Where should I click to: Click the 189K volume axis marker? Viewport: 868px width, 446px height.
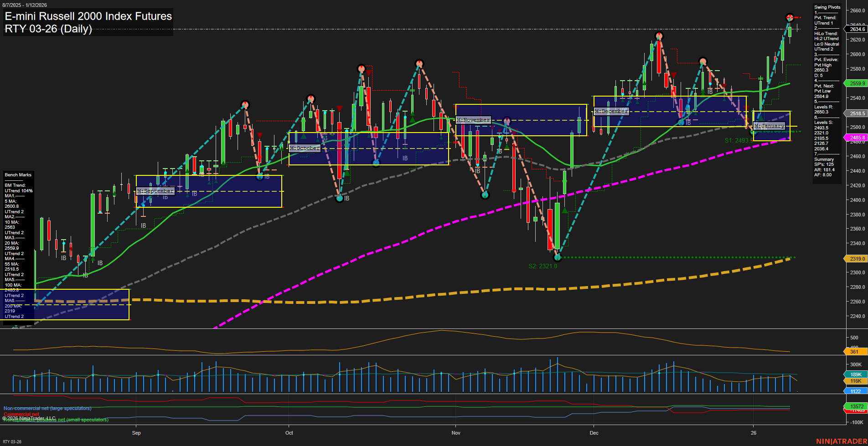click(855, 374)
